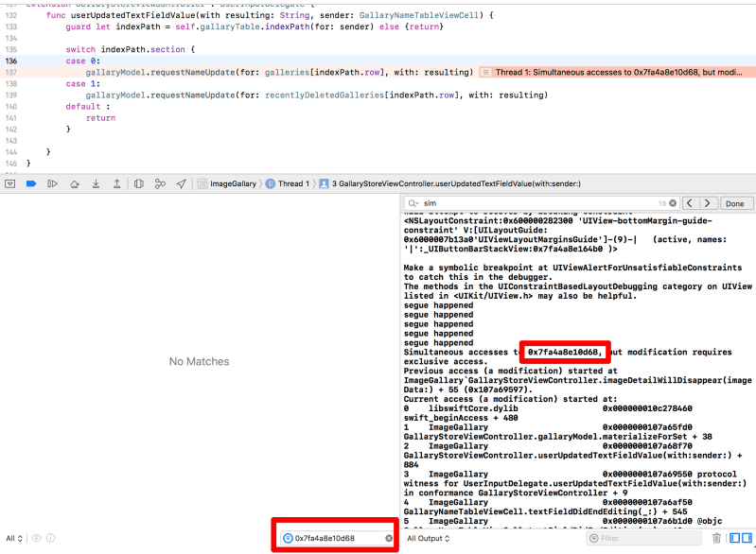Clear the variables filter text
Viewport: 756px width, 554px height.
[x=389, y=538]
